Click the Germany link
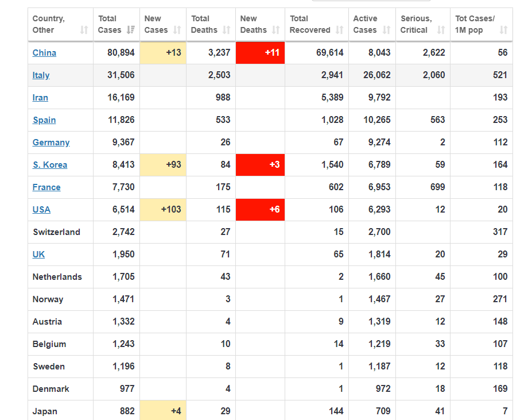The height and width of the screenshot is (420, 532). (51, 142)
